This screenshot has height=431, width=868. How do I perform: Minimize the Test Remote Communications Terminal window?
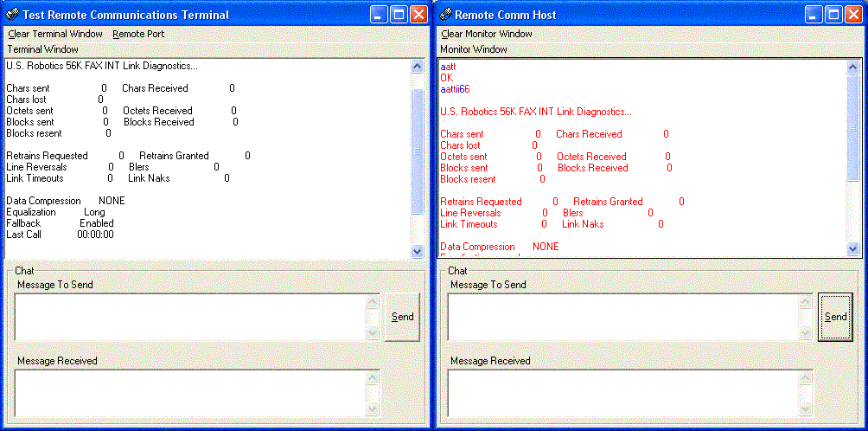380,15
